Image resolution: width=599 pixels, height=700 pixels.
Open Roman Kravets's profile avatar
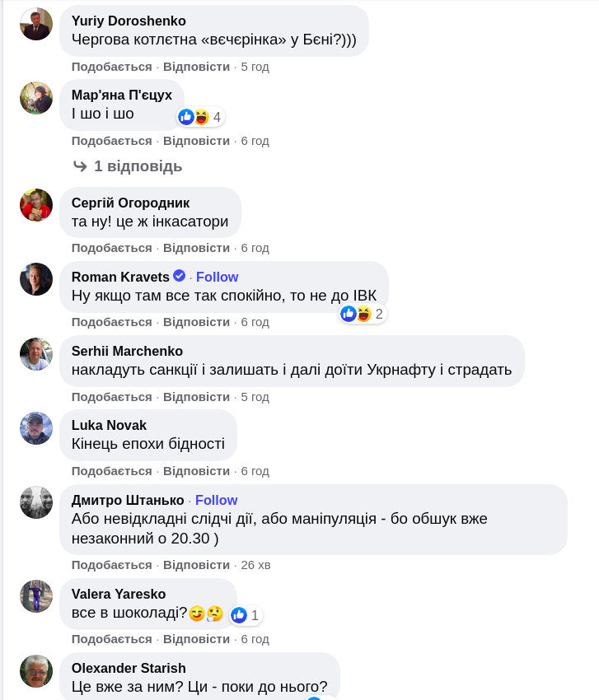pyautogui.click(x=36, y=279)
